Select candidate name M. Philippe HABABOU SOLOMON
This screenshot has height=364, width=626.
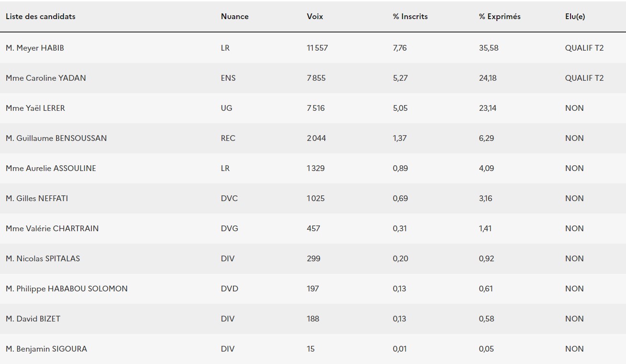tap(66, 289)
